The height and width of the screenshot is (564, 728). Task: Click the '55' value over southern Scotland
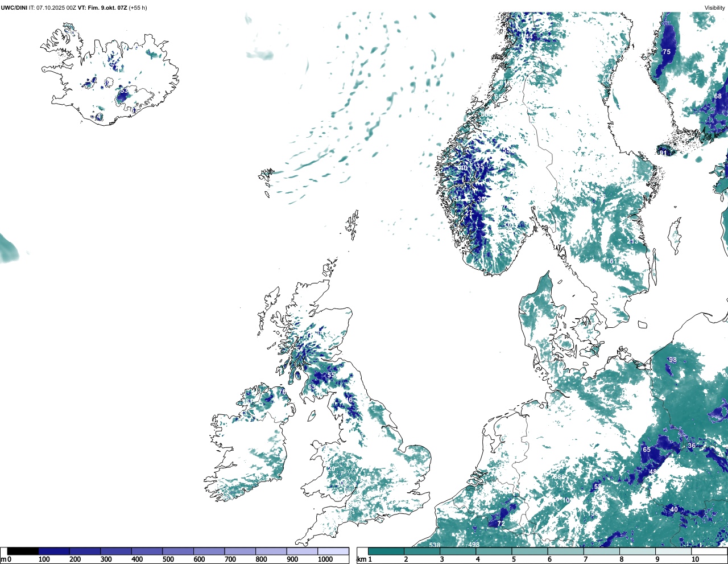[x=330, y=375]
